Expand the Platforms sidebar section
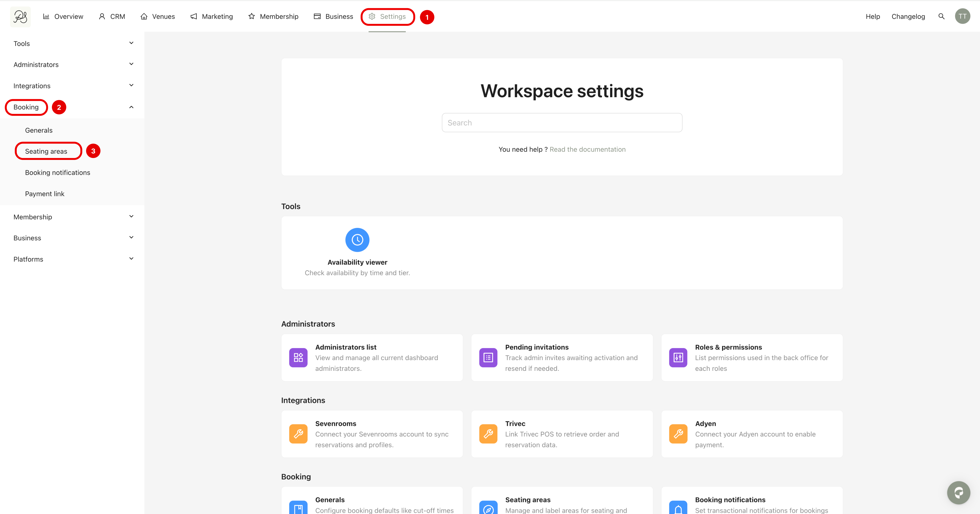 click(131, 259)
